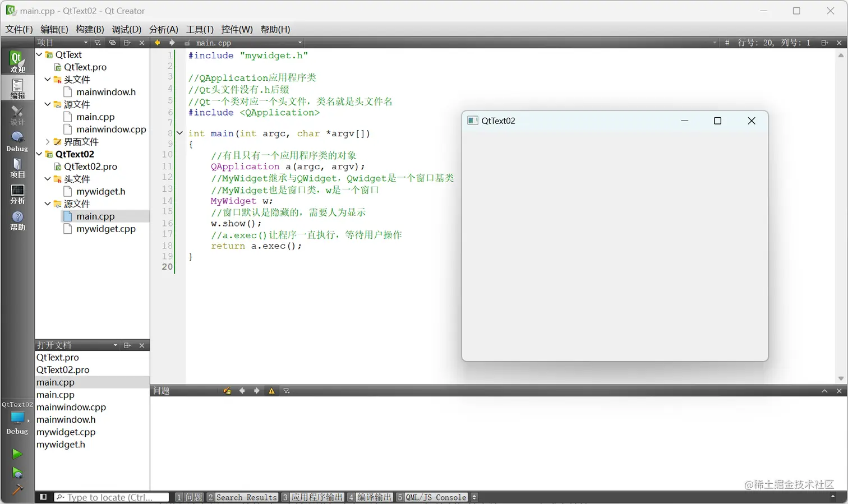The image size is (848, 504).
Task: Open the 控件(W) menu
Action: click(237, 29)
